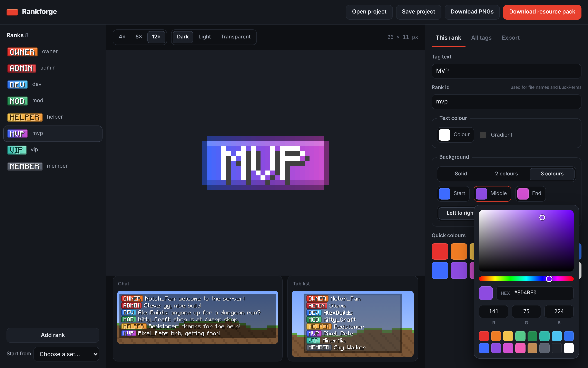Click the Tag text input field
This screenshot has height=368, width=588.
[506, 71]
